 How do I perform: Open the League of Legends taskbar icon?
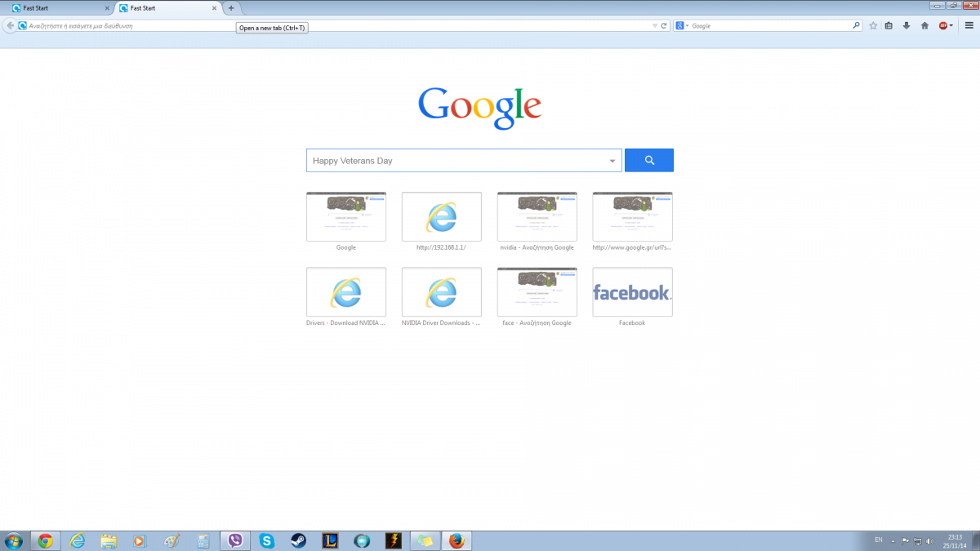pos(331,540)
